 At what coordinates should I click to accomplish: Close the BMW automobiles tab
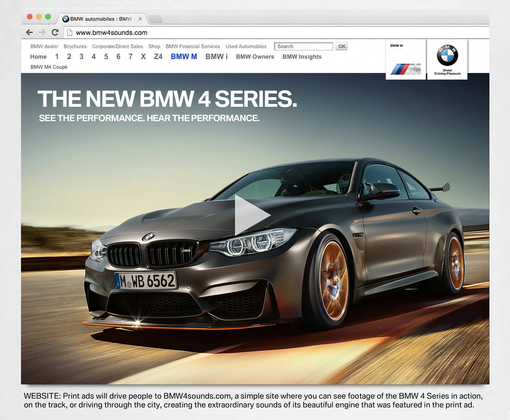click(x=140, y=19)
